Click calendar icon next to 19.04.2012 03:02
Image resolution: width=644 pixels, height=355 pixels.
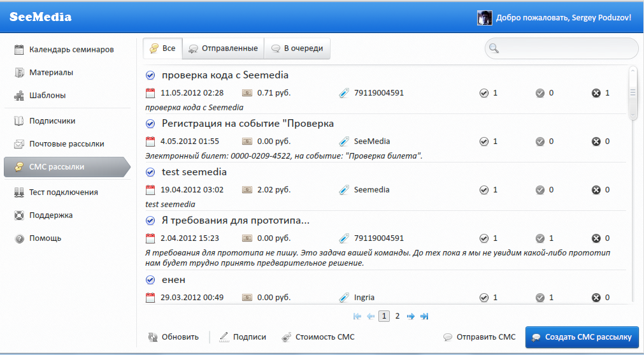150,190
